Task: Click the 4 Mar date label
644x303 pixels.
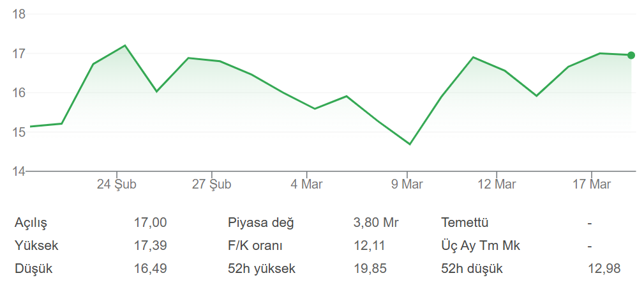Action: click(306, 185)
